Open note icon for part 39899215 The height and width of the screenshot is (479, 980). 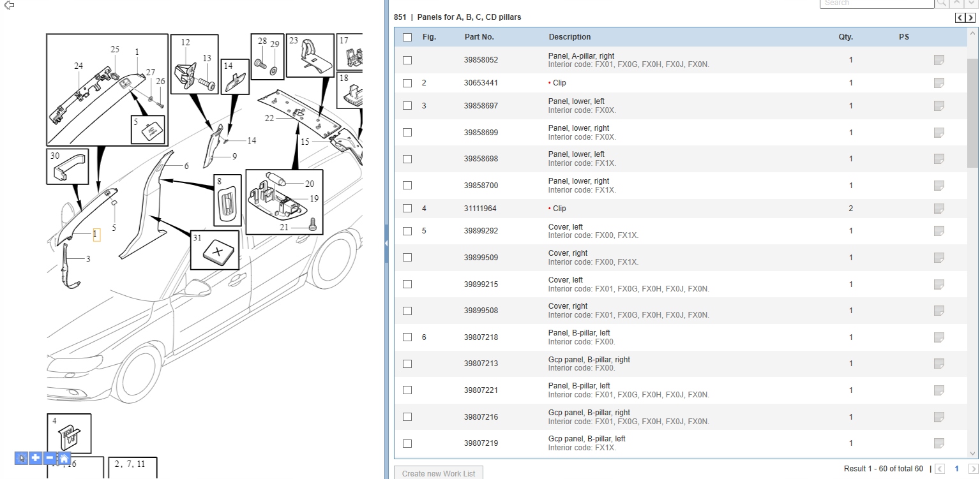[939, 284]
